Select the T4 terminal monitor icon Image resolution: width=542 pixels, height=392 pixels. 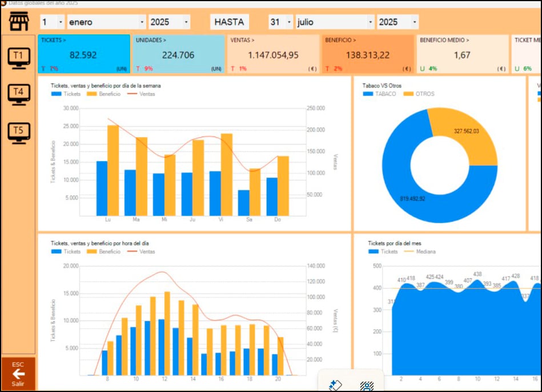19,94
